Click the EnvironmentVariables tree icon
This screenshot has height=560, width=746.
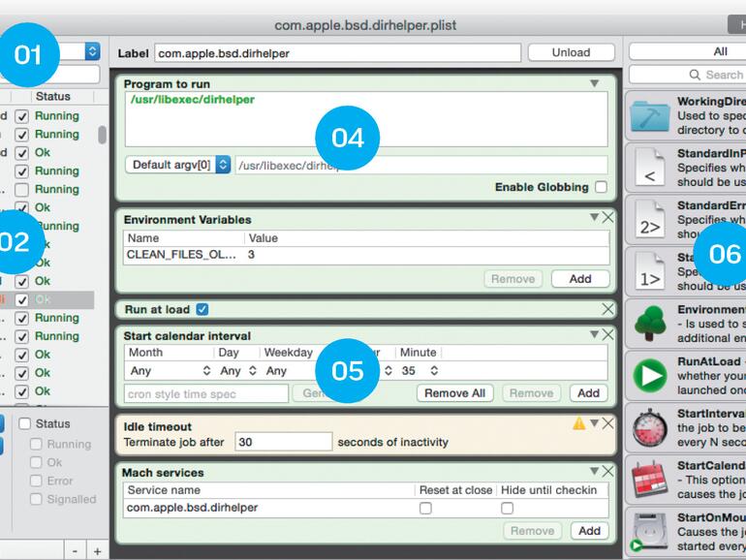[x=650, y=323]
